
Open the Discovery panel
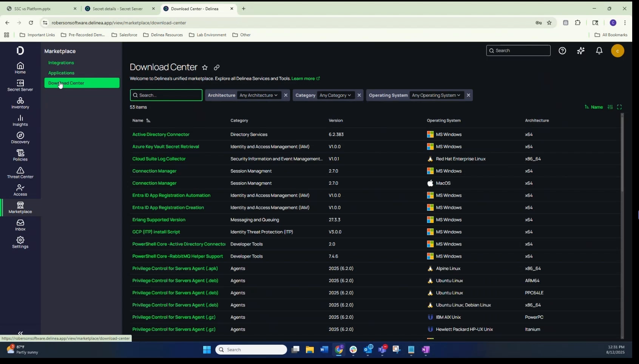click(20, 138)
